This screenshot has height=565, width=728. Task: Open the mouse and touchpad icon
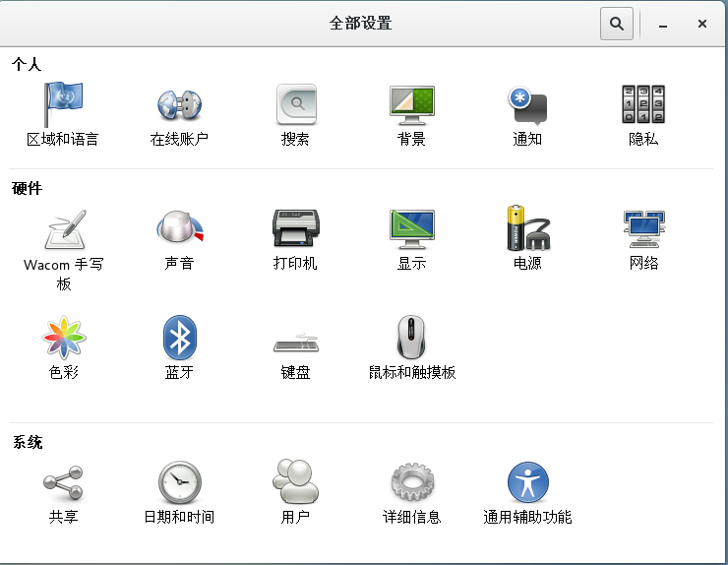(x=411, y=338)
